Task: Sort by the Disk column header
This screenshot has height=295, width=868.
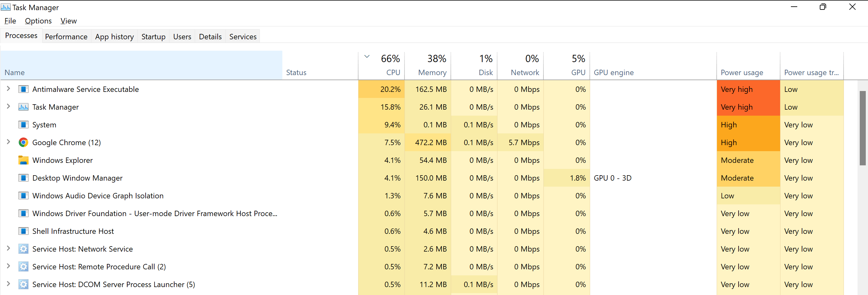Action: [474, 65]
